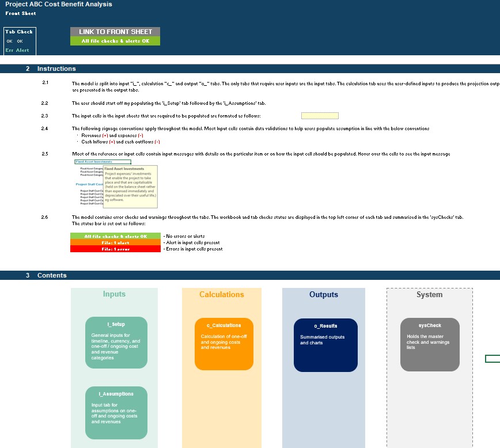Click instruction 2.4 signage conventions text
This screenshot has width=500, height=448.
pyautogui.click(x=251, y=128)
